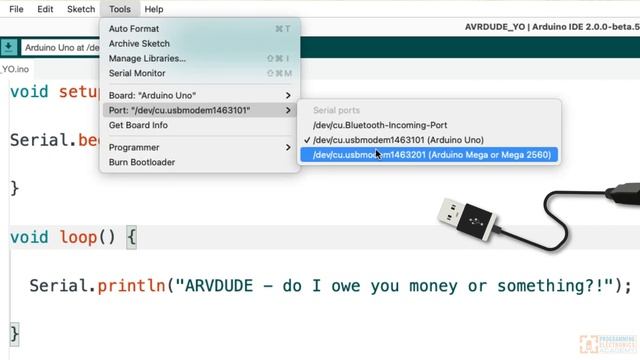Close the open Tools menu
This screenshot has width=640, height=360.
point(120,9)
